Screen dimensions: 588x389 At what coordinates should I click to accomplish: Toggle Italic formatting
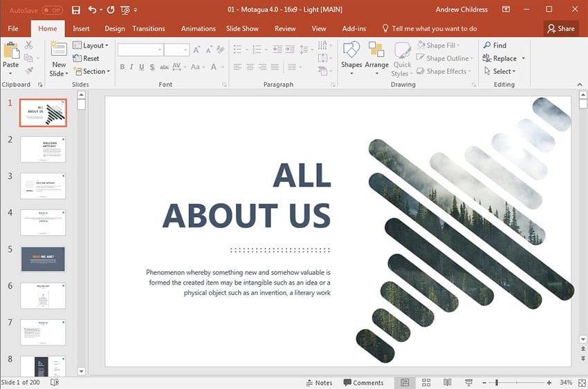(x=131, y=67)
